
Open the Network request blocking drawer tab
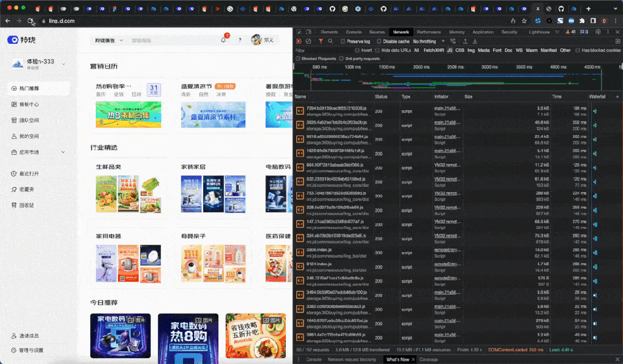[x=352, y=359]
